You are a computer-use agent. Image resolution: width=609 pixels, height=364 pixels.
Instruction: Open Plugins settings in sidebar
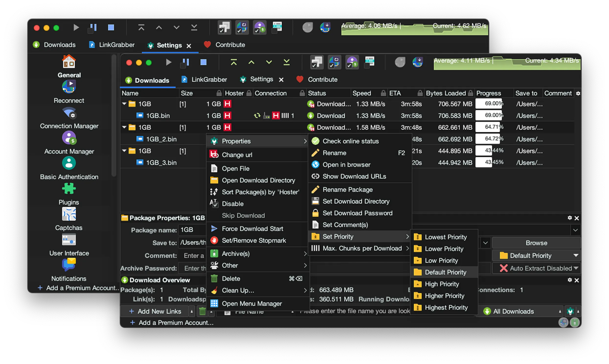coord(69,194)
